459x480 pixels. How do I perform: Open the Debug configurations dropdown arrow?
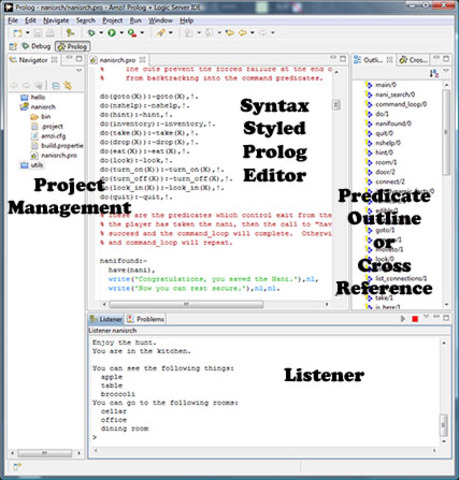(x=101, y=33)
